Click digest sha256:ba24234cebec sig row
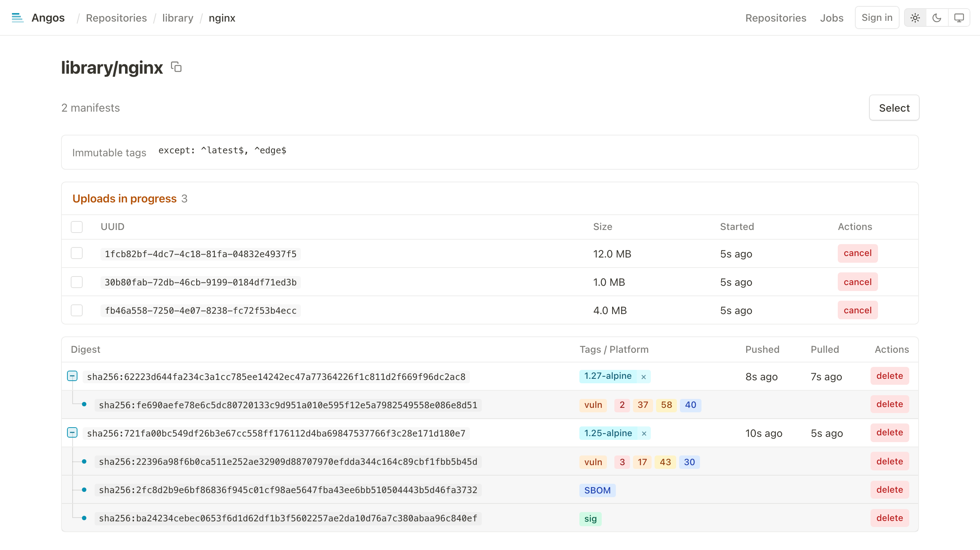The image size is (980, 550). coord(288,518)
